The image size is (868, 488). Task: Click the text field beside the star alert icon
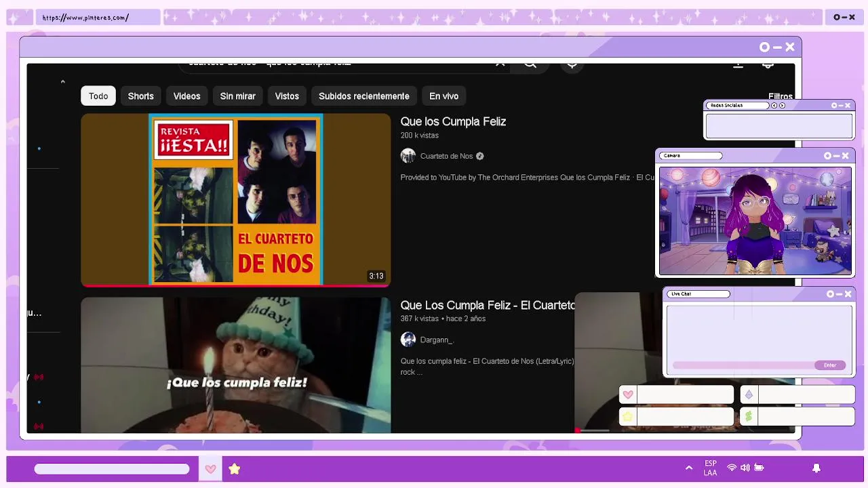click(685, 416)
